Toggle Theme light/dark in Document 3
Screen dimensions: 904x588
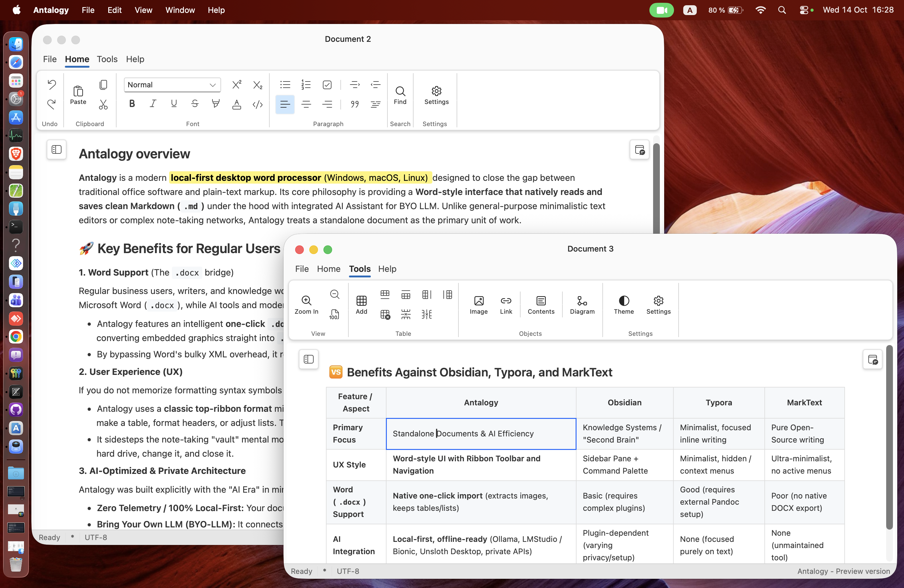pyautogui.click(x=624, y=305)
